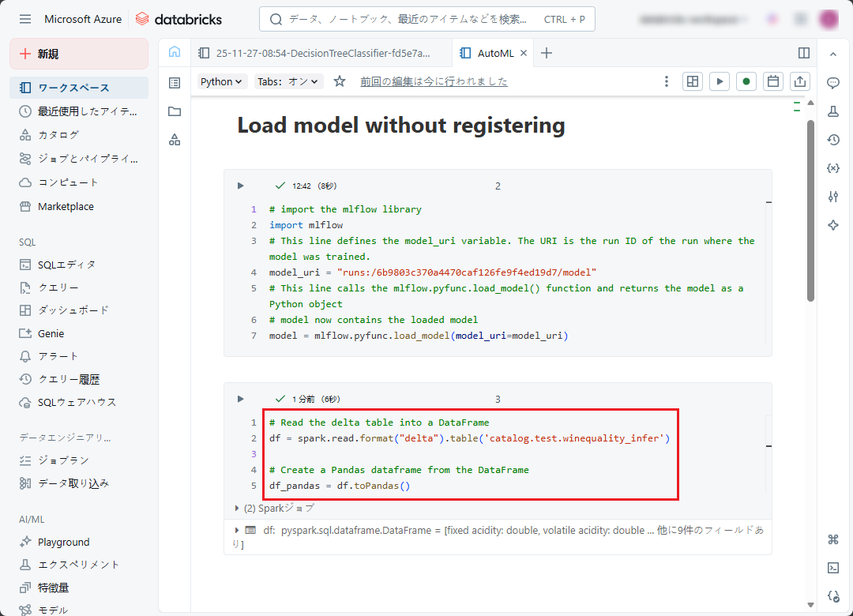Toggle the notebook side-by-side layout icon
The height and width of the screenshot is (616, 853).
coord(804,53)
